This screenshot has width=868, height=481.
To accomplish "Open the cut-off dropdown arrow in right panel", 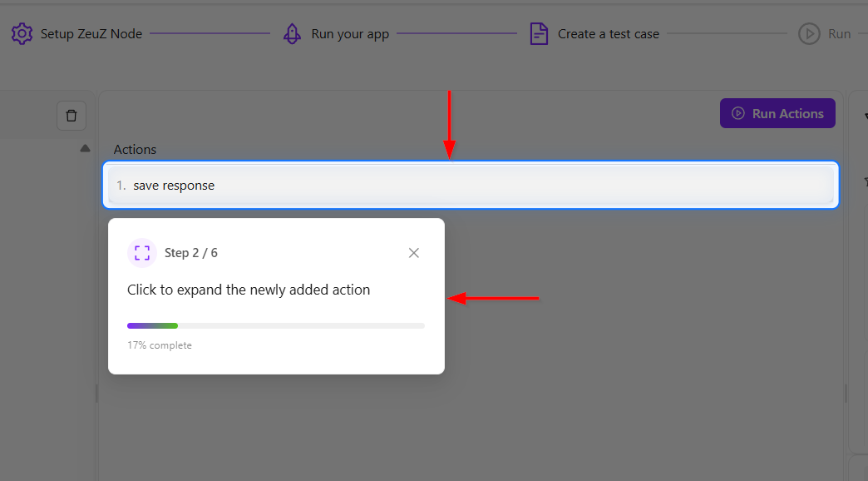I will point(865,117).
